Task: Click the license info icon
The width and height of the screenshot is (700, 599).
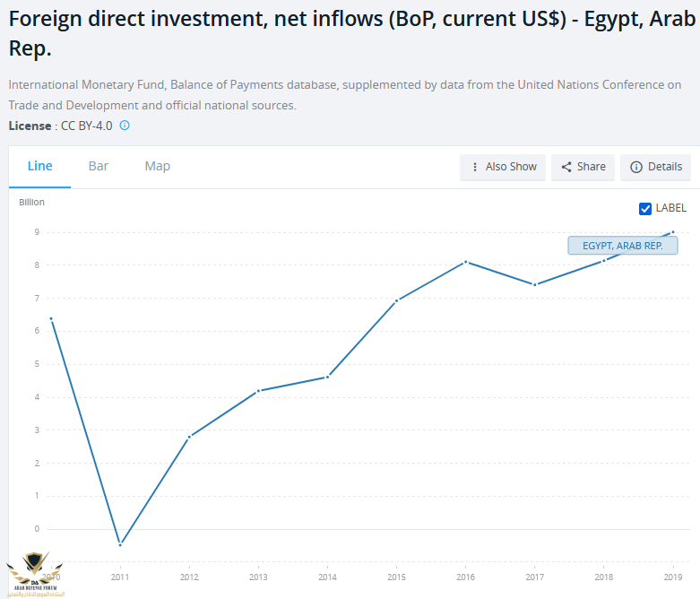Action: (x=125, y=126)
